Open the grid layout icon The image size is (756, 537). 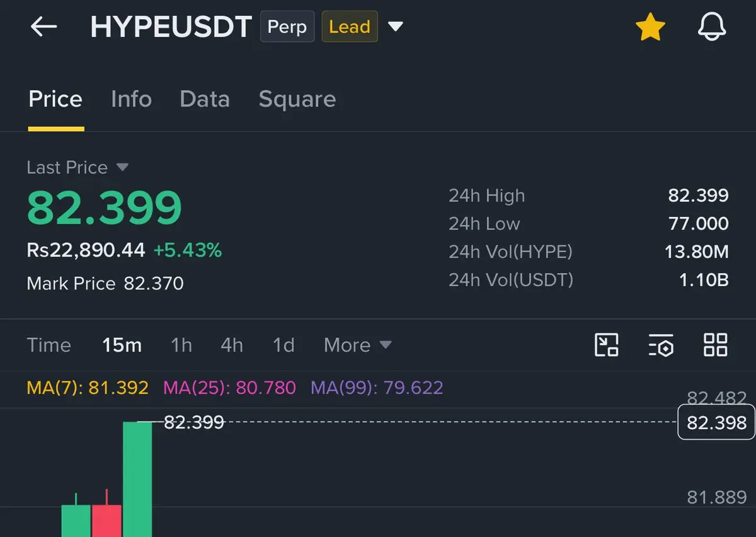715,345
